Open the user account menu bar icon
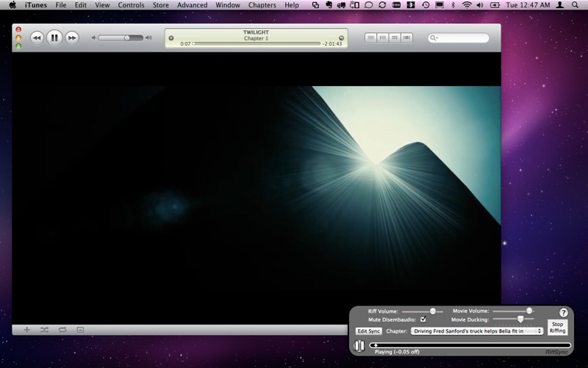The image size is (588, 368). pos(560,5)
